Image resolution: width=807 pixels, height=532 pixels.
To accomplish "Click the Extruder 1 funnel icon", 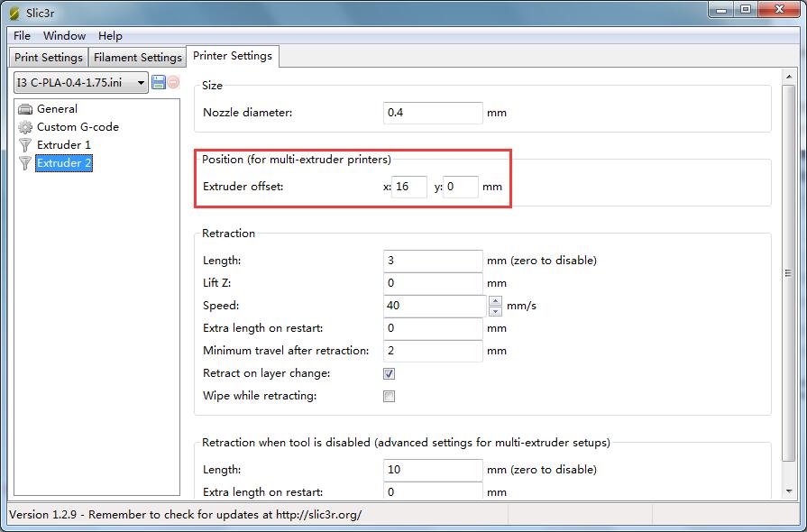I will pos(25,145).
